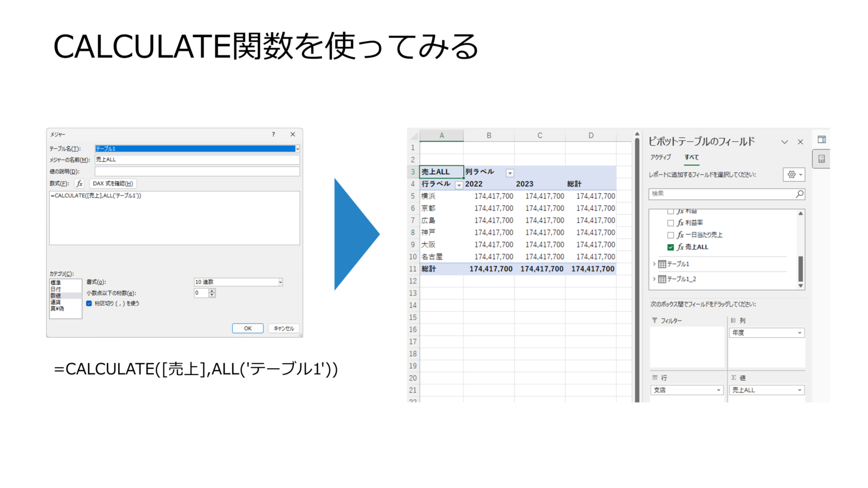The image size is (868, 488).
Task: Enable the 利益率 field checkbox
Action: pyautogui.click(x=670, y=222)
